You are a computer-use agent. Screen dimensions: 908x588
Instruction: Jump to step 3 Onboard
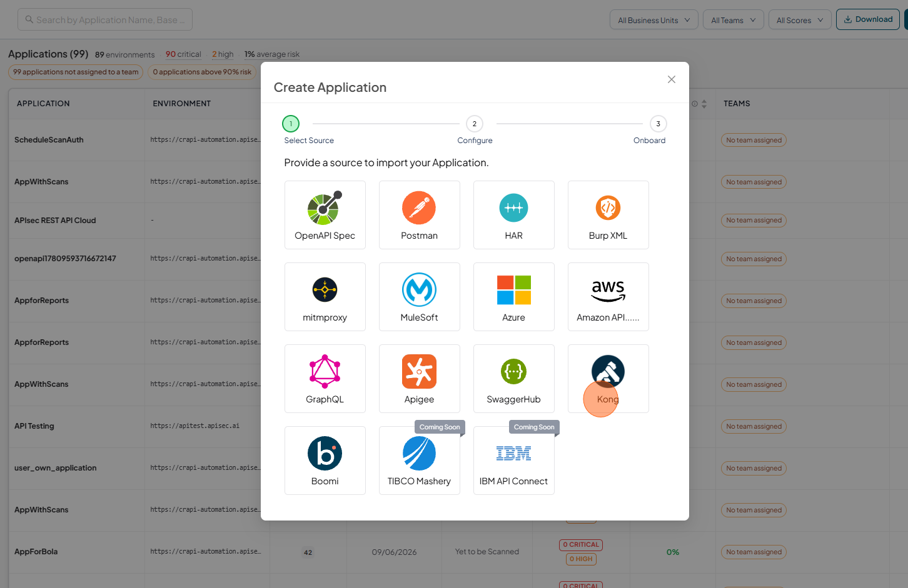coord(658,124)
